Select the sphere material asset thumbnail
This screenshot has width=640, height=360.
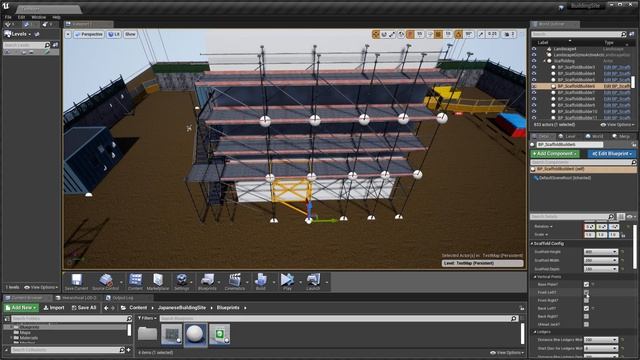(x=196, y=335)
